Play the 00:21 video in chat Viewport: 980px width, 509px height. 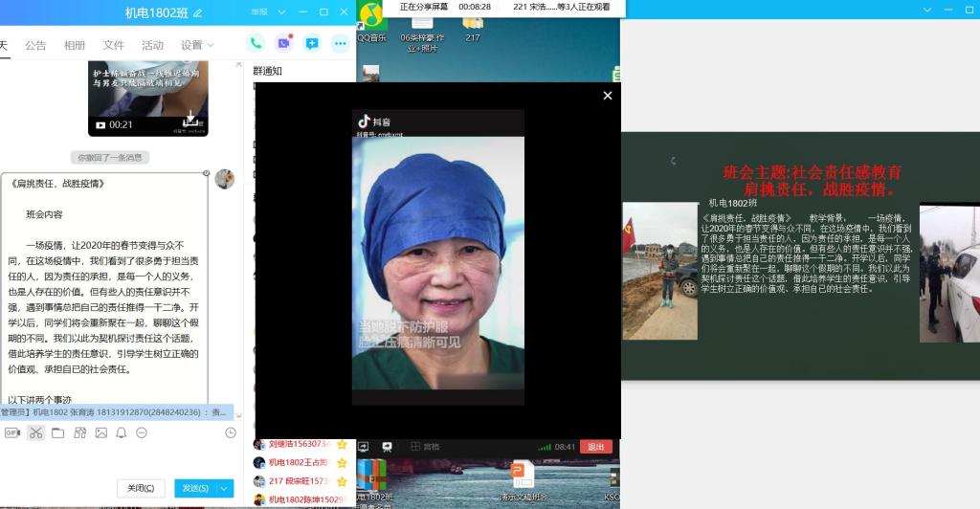pyautogui.click(x=100, y=124)
